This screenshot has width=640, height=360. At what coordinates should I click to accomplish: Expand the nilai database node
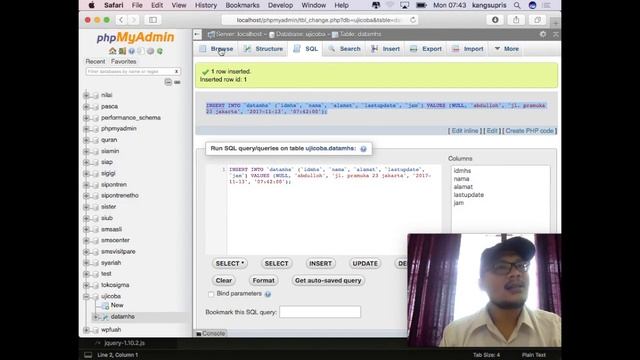pyautogui.click(x=86, y=95)
